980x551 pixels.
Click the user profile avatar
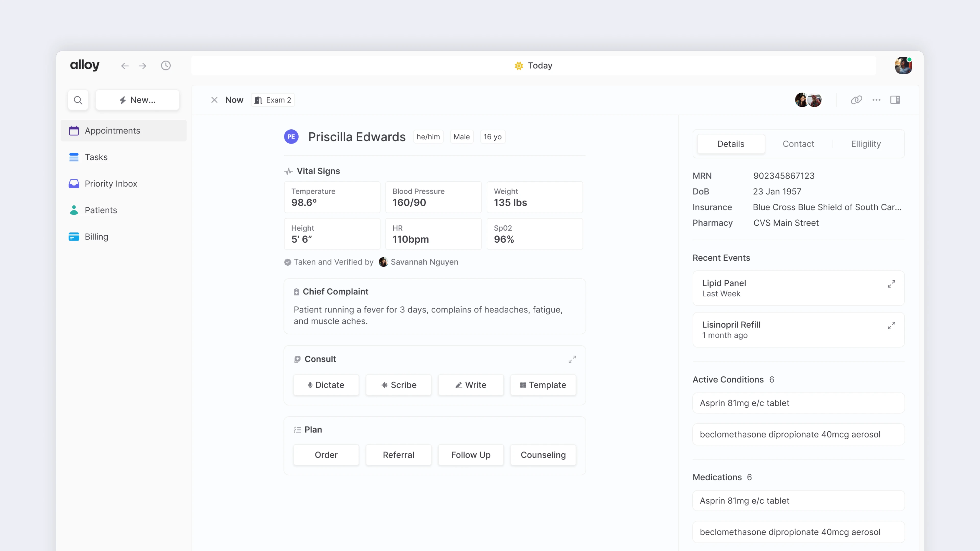[903, 66]
